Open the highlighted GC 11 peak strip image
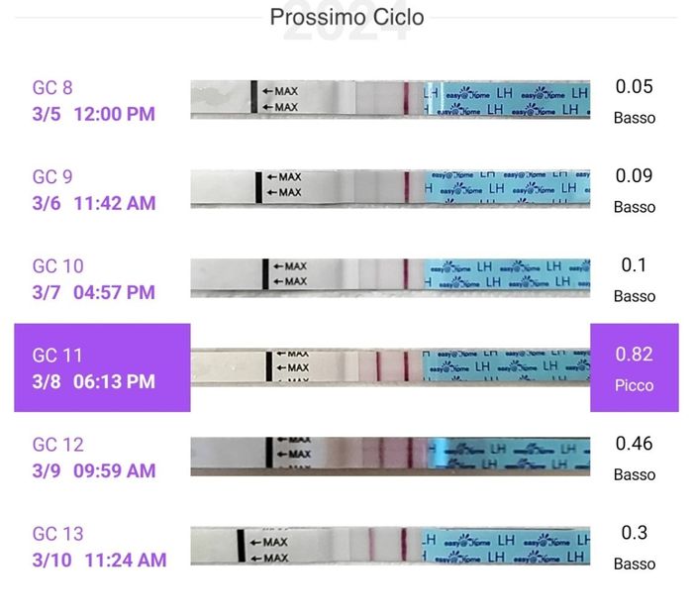Viewport: 693px width, 616px height. click(390, 367)
